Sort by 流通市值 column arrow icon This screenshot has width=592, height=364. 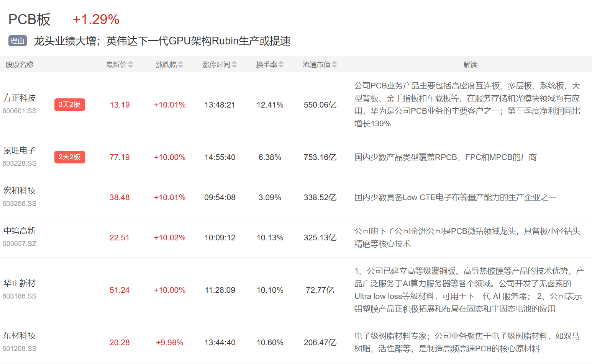334,65
